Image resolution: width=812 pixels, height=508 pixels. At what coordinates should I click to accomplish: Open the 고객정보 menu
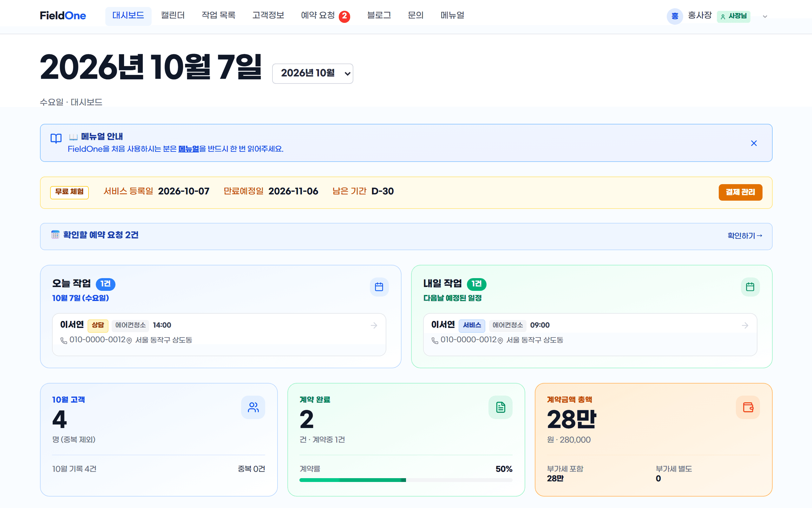[x=268, y=16]
